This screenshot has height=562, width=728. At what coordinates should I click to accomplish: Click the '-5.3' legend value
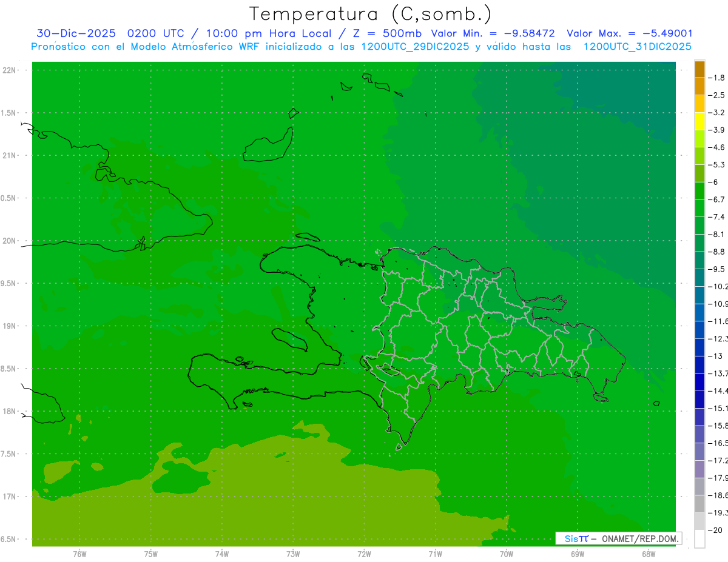(716, 165)
